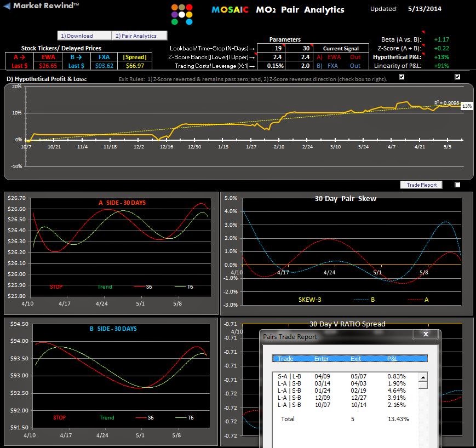Image resolution: width=476 pixels, height=448 pixels.
Task: Click the S6 legend entry in B Side chart
Action: click(144, 418)
